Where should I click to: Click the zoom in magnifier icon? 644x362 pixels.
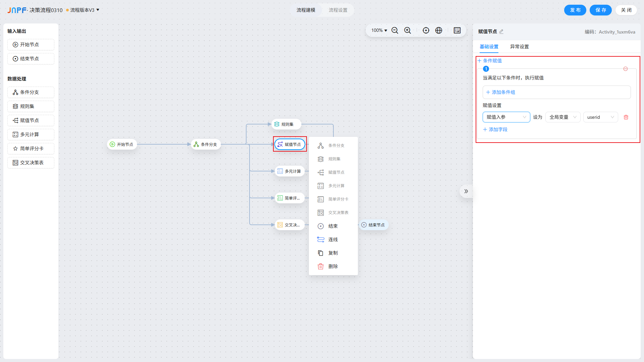[408, 31]
